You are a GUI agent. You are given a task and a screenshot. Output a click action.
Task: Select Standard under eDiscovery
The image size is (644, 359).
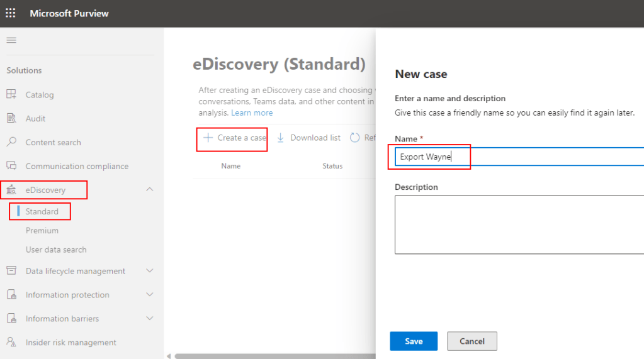click(x=42, y=211)
